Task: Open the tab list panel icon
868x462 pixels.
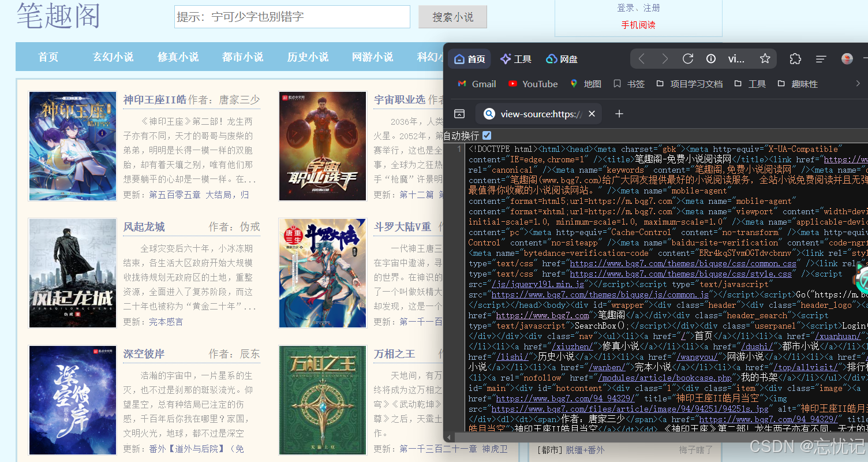Action: point(459,114)
